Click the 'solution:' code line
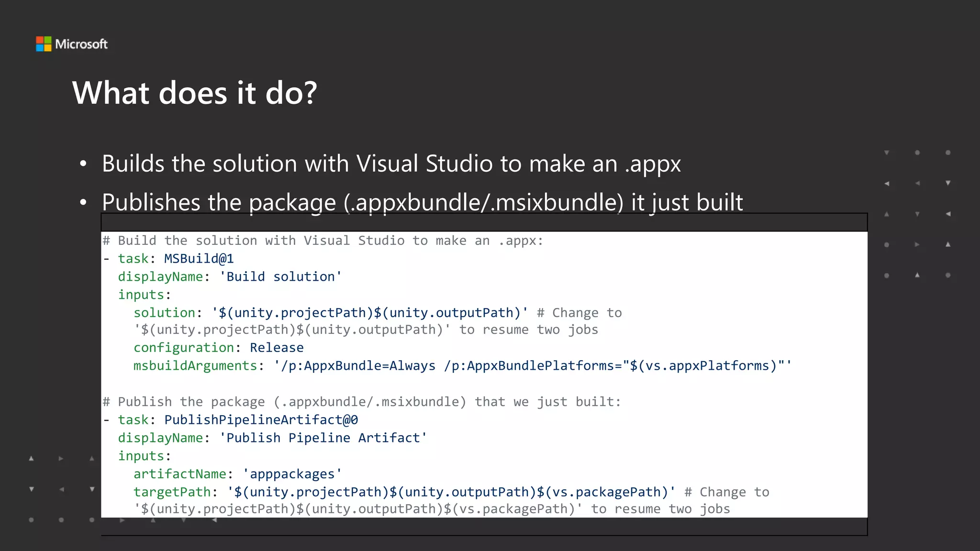 pyautogui.click(x=378, y=313)
